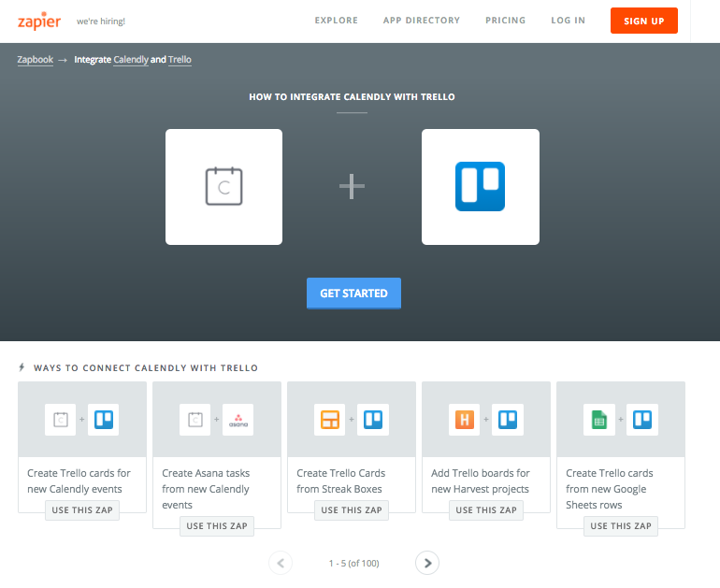Open the large Trello app icon tile

pyautogui.click(x=481, y=187)
